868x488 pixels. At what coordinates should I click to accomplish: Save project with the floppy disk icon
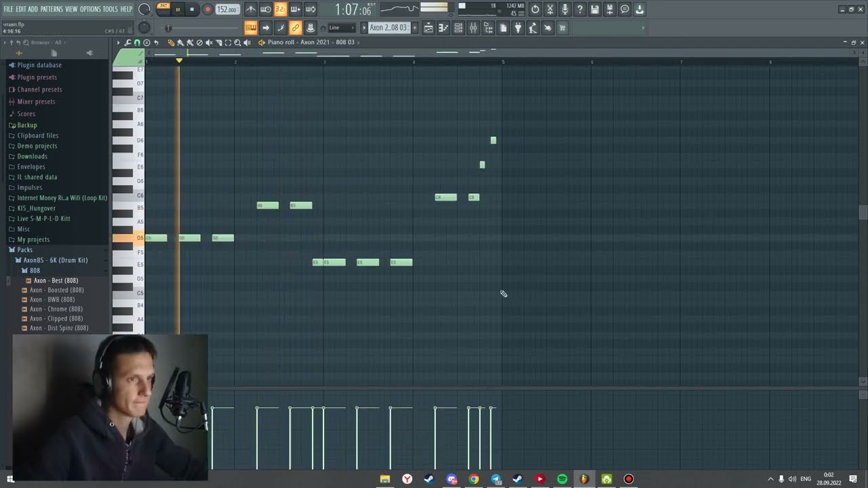(x=595, y=9)
